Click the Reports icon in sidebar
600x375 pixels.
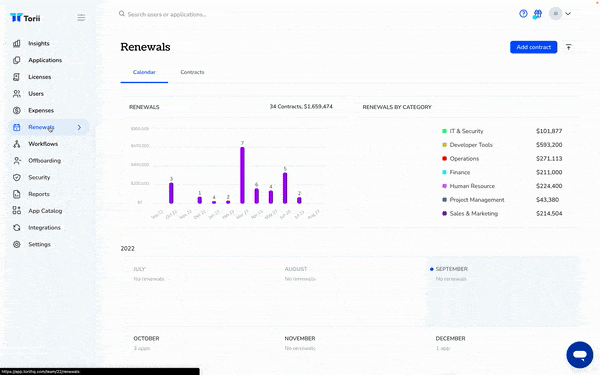[16, 194]
